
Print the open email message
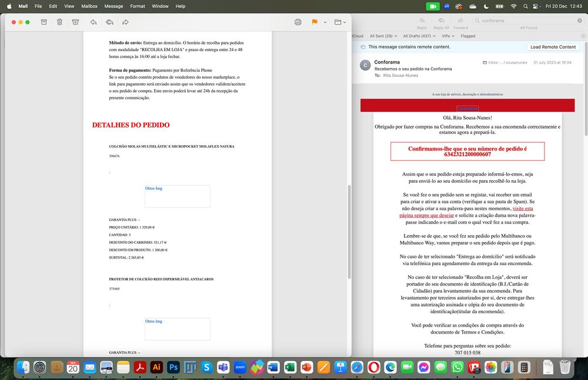(298, 22)
